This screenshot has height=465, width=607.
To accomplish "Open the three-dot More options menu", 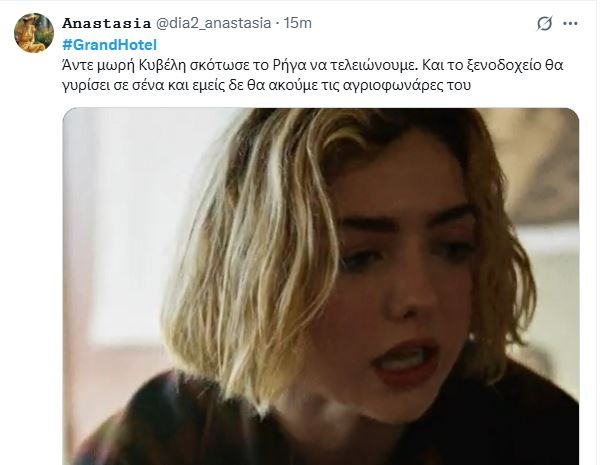I will coord(570,24).
